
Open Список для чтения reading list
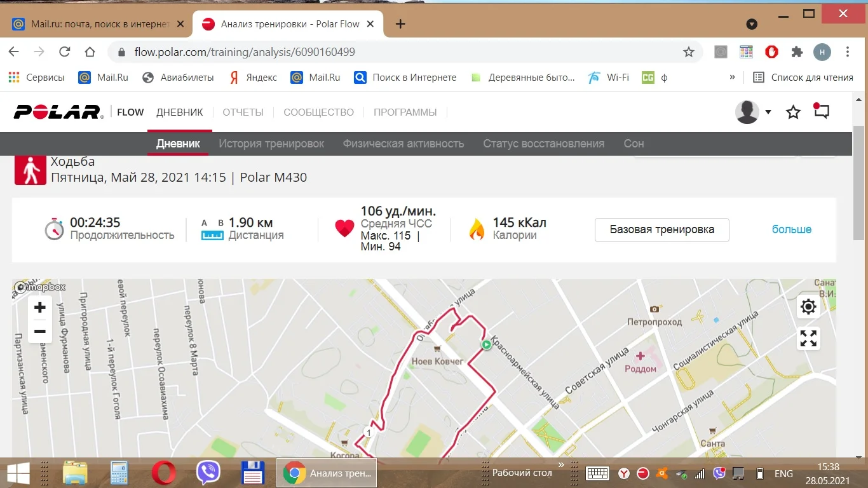pyautogui.click(x=803, y=78)
